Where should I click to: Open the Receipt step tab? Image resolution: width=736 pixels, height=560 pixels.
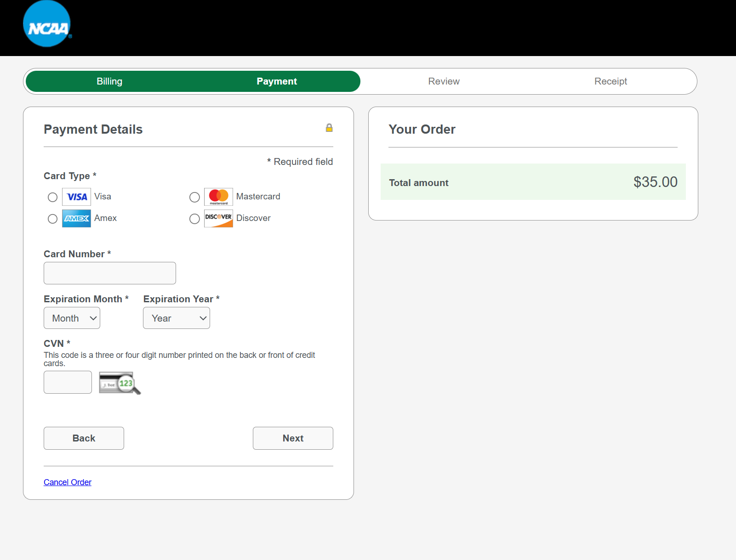point(610,81)
